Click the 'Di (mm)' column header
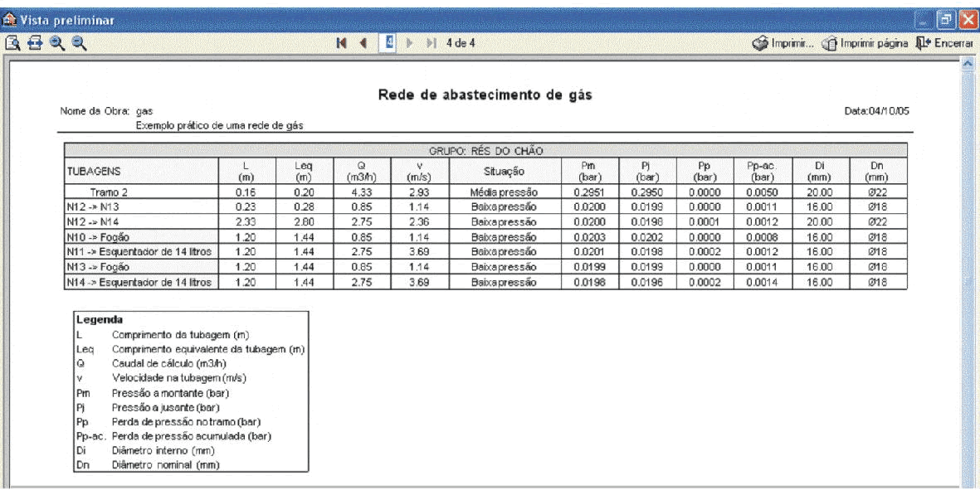This screenshot has height=490, width=980. point(820,171)
